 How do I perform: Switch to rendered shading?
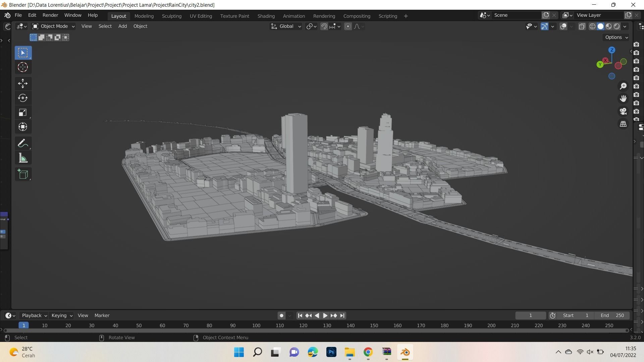click(x=617, y=26)
